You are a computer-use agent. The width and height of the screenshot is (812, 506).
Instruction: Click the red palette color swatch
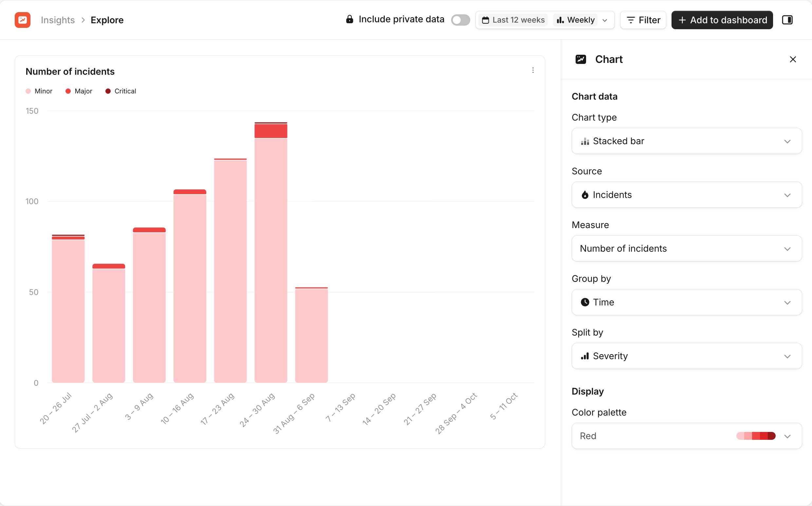pos(755,436)
